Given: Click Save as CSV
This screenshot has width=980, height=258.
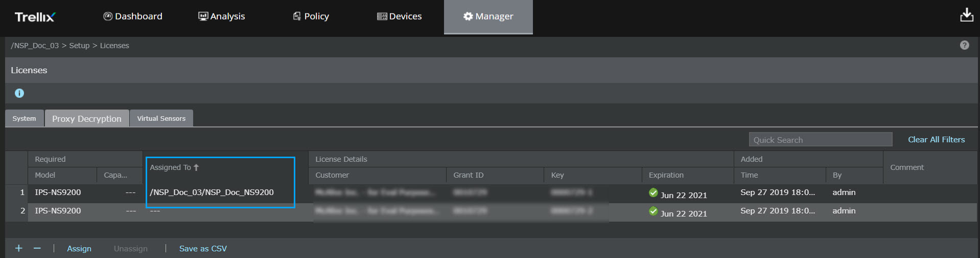Looking at the screenshot, I should (x=203, y=249).
